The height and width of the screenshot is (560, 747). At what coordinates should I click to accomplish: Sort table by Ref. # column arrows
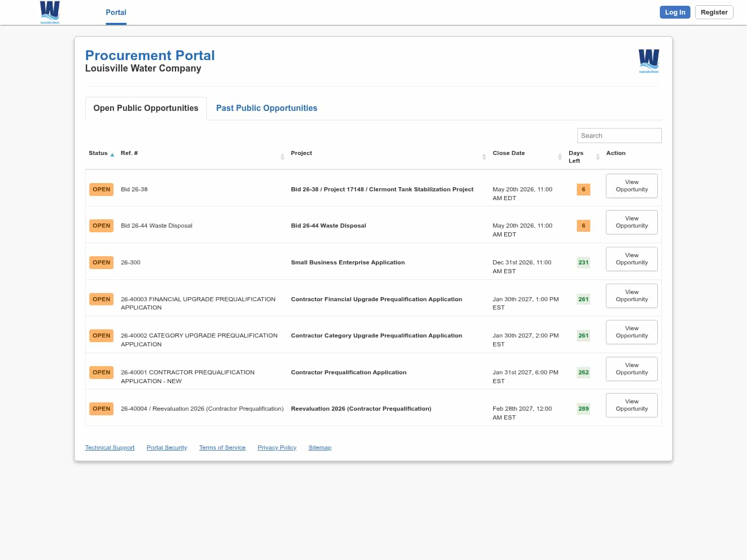[282, 157]
